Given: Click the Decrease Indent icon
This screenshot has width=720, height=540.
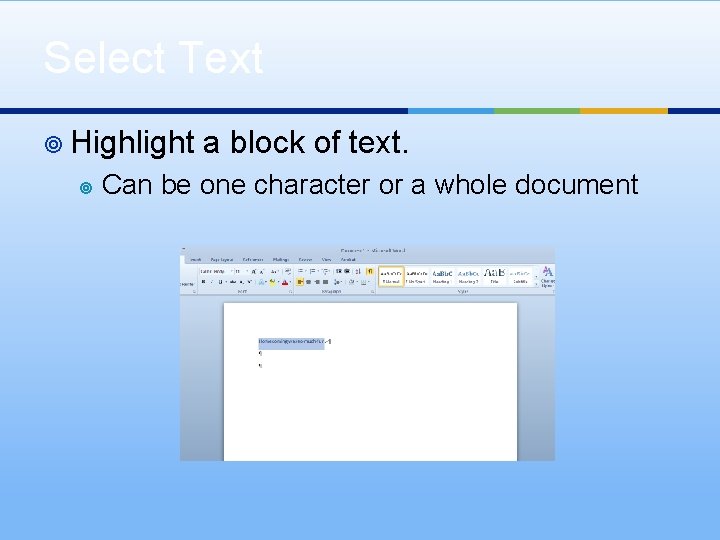Looking at the screenshot, I should tap(338, 271).
